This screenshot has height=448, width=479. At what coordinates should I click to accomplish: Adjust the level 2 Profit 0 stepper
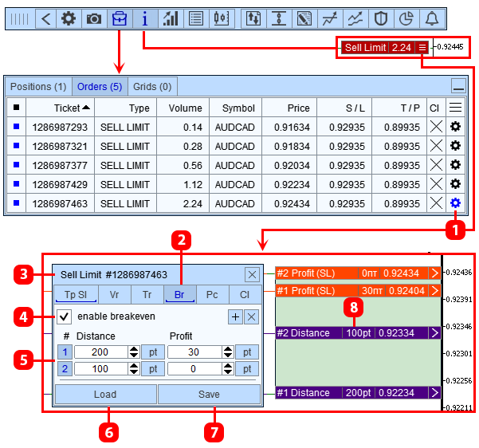[x=228, y=369]
